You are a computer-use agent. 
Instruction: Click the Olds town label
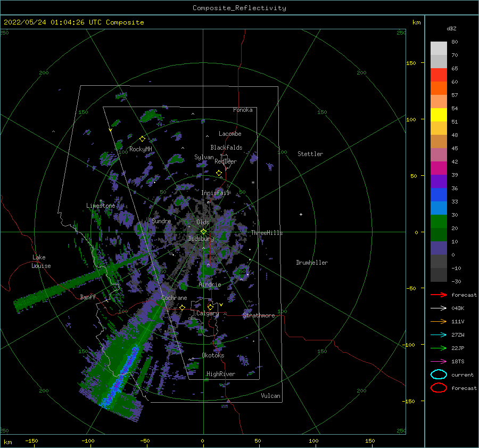coord(203,222)
